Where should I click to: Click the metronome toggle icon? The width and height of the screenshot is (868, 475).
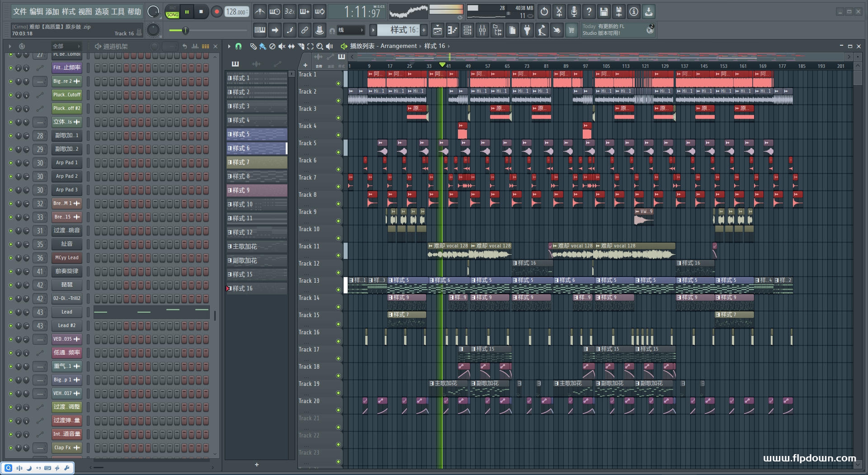pyautogui.click(x=259, y=12)
